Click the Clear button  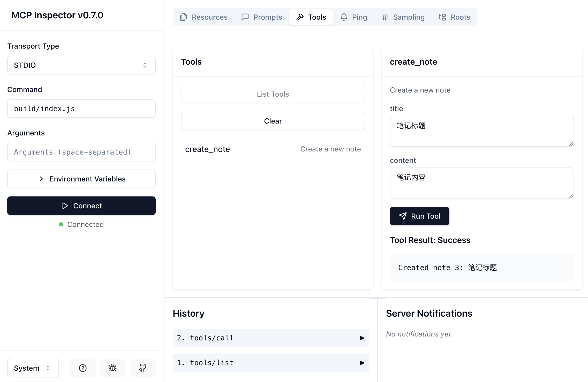pos(273,121)
